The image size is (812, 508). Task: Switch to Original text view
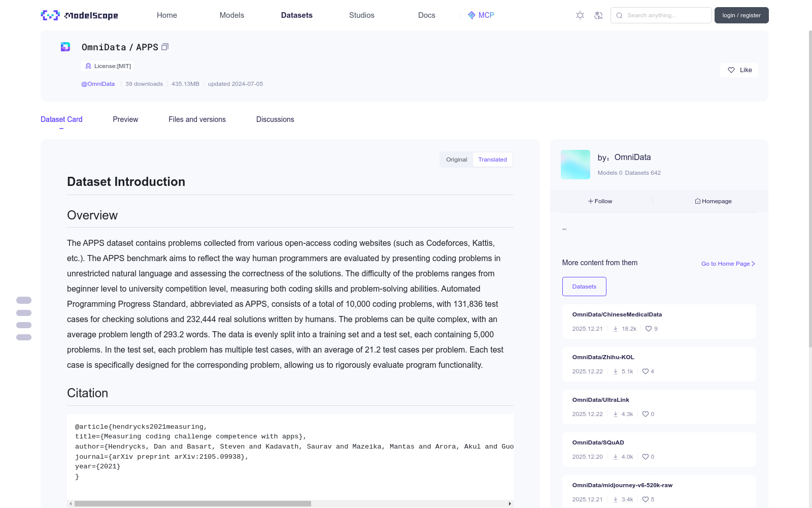[x=457, y=160]
